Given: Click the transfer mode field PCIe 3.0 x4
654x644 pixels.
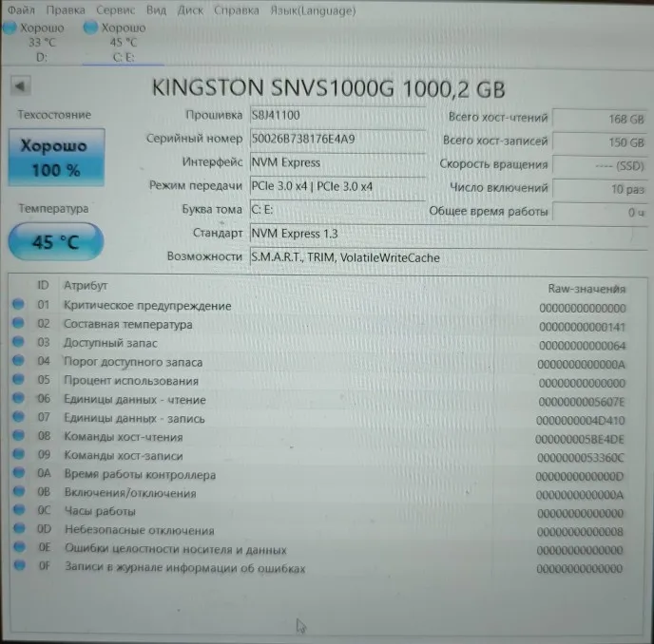Looking at the screenshot, I should coord(337,186).
